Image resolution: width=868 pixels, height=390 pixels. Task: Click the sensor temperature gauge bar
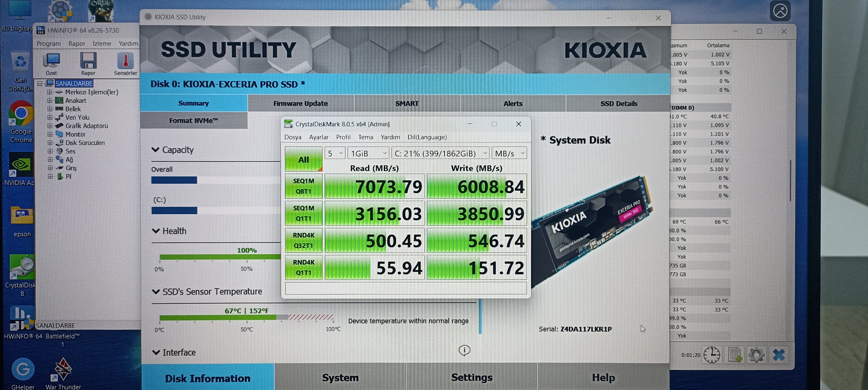click(x=246, y=317)
